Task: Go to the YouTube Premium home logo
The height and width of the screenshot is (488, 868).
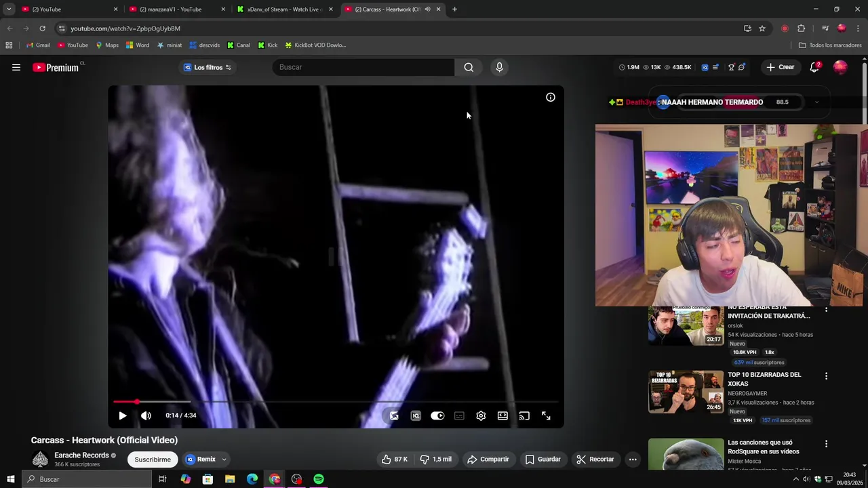Action: 56,67
